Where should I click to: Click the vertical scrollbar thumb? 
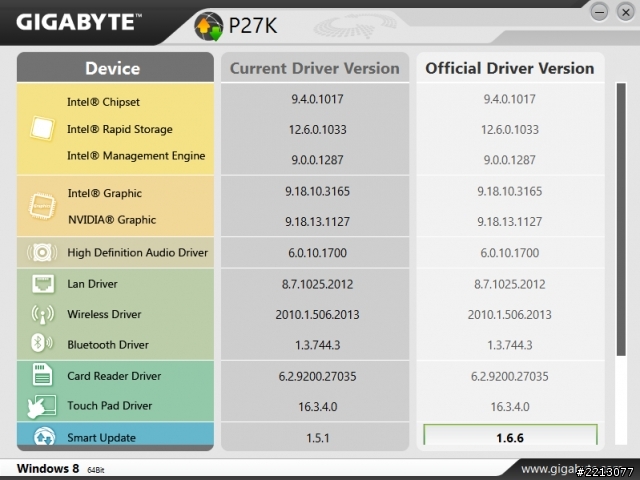point(621,219)
